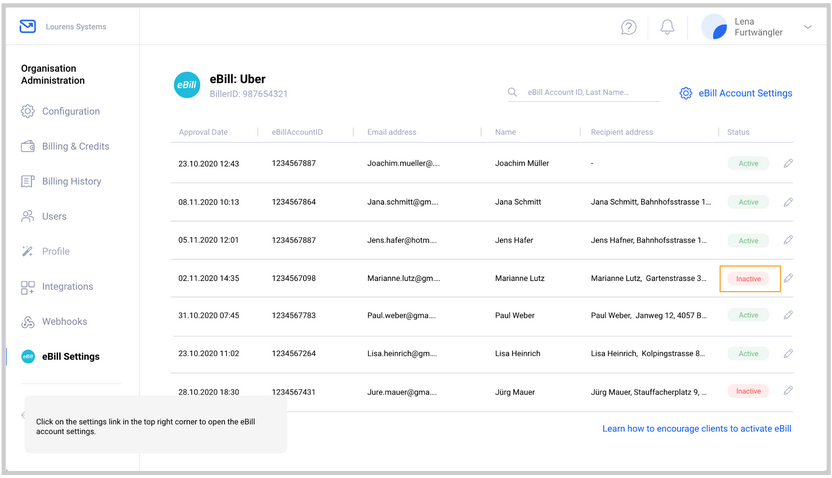832x478 pixels.
Task: Click the eBill Account Settings gear icon
Action: click(686, 93)
